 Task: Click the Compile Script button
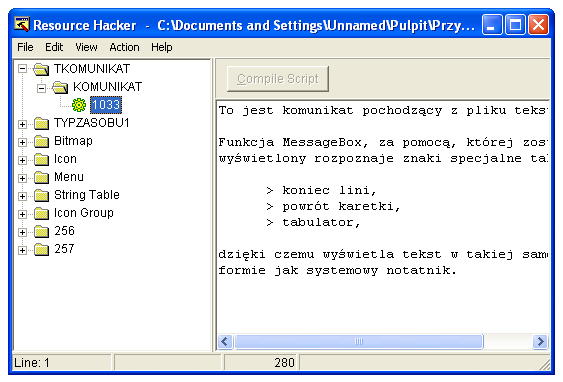pos(278,79)
